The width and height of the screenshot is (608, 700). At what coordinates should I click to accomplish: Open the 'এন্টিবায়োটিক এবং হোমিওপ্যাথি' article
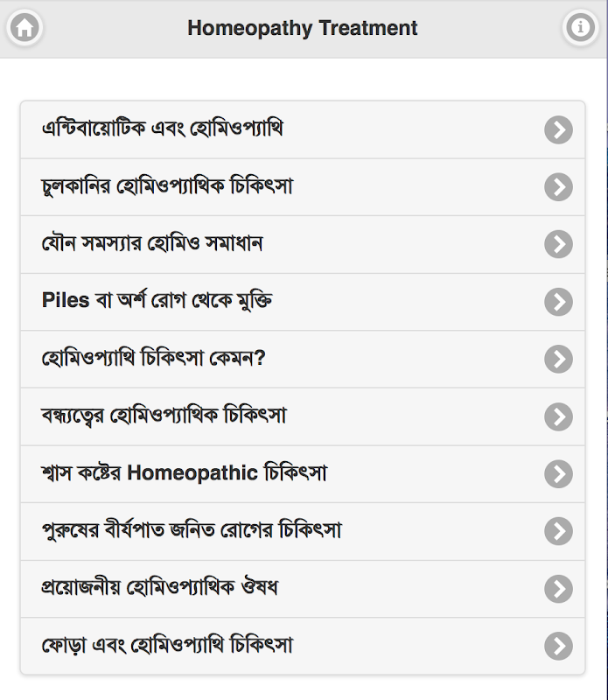(163, 129)
